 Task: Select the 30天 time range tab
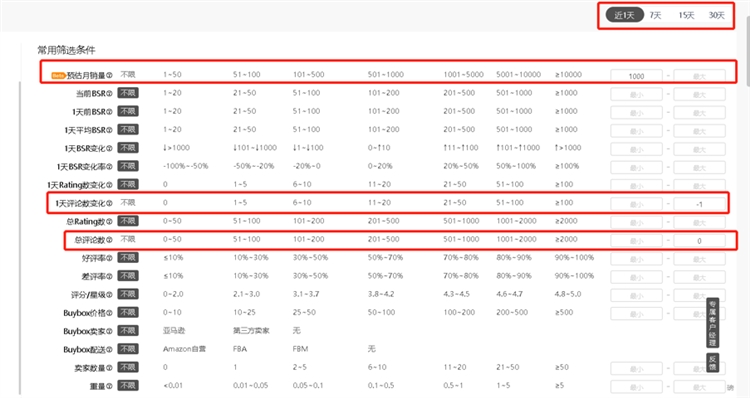pos(717,15)
